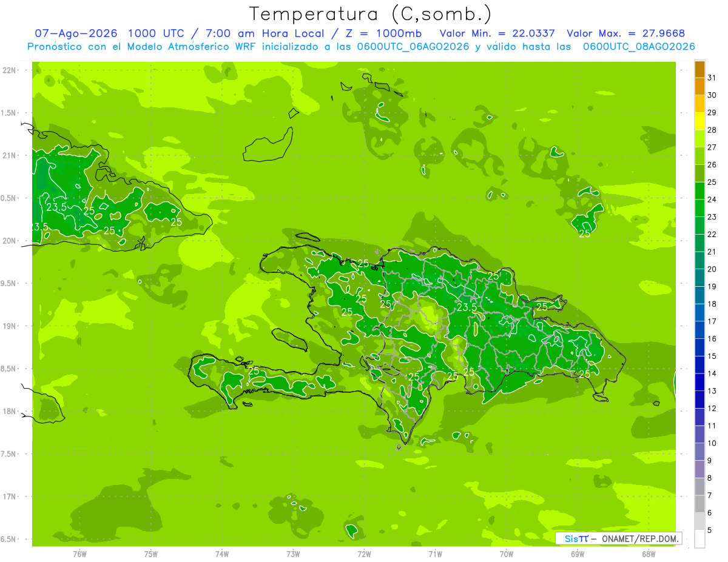The image size is (728, 562).
Task: Click the yellow swatch between 28 and 29
Action: pos(699,121)
